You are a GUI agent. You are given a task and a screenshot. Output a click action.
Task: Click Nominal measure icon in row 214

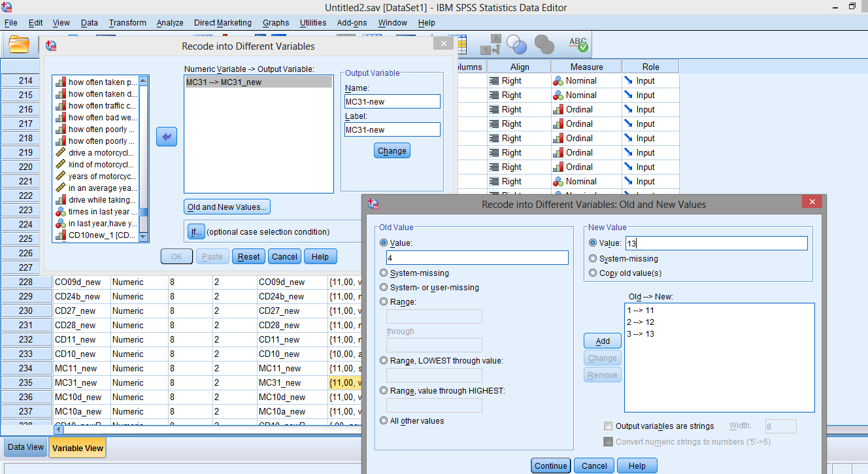click(558, 81)
